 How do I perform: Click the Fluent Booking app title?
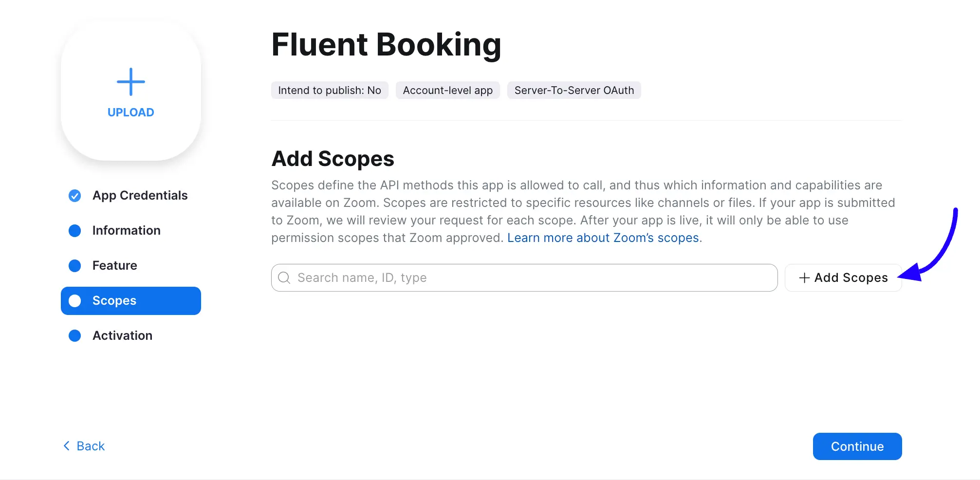pyautogui.click(x=387, y=45)
